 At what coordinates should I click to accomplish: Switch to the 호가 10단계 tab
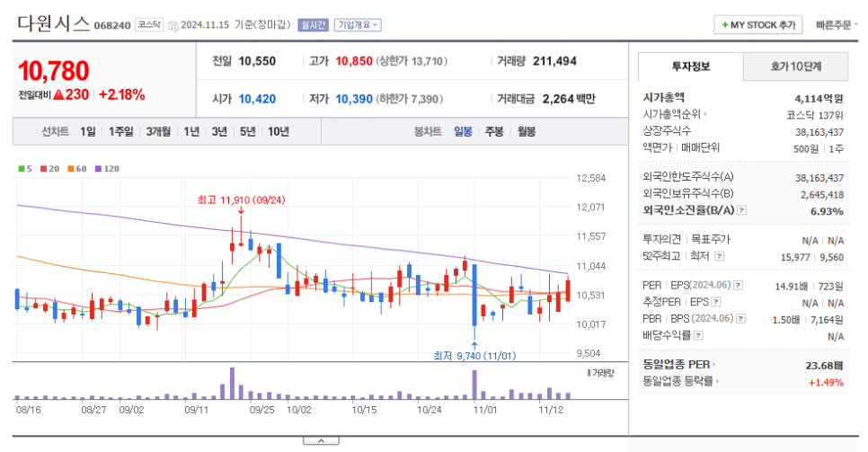click(x=795, y=66)
